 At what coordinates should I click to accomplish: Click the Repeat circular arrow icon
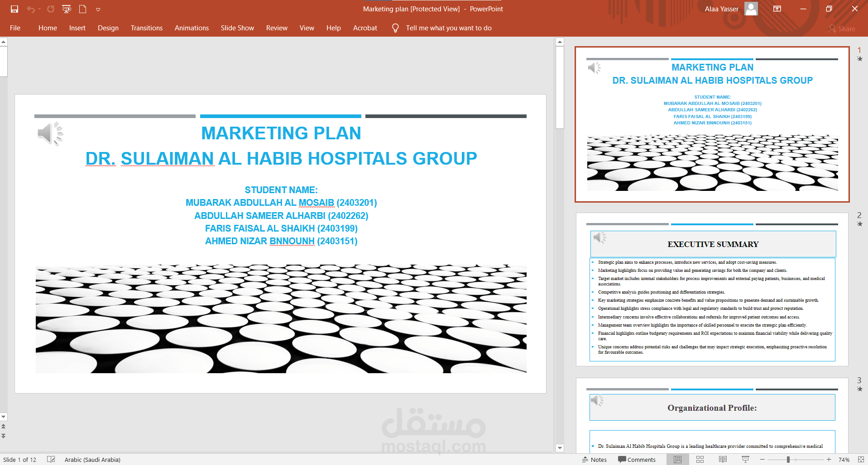point(51,9)
